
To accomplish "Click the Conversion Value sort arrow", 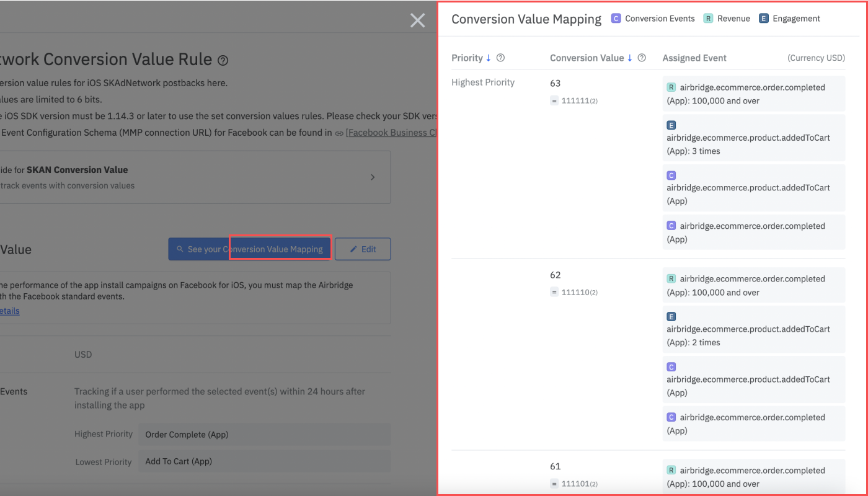I will 630,58.
